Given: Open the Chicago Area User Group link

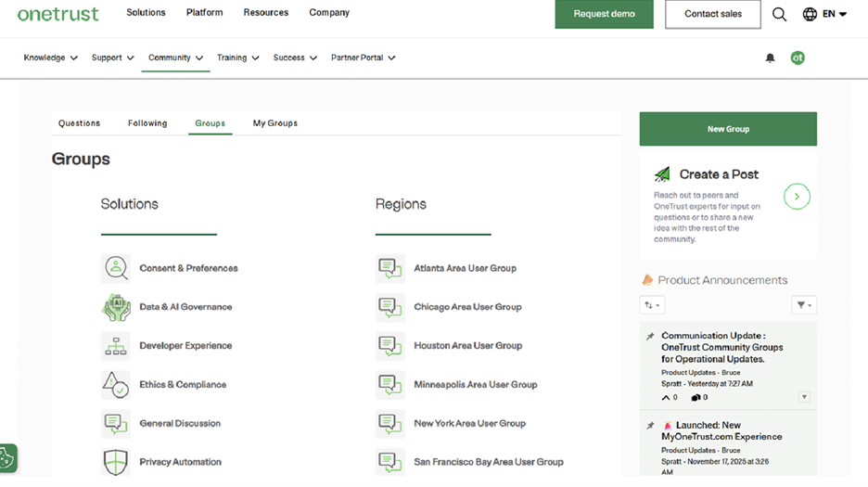Looking at the screenshot, I should click(x=467, y=307).
